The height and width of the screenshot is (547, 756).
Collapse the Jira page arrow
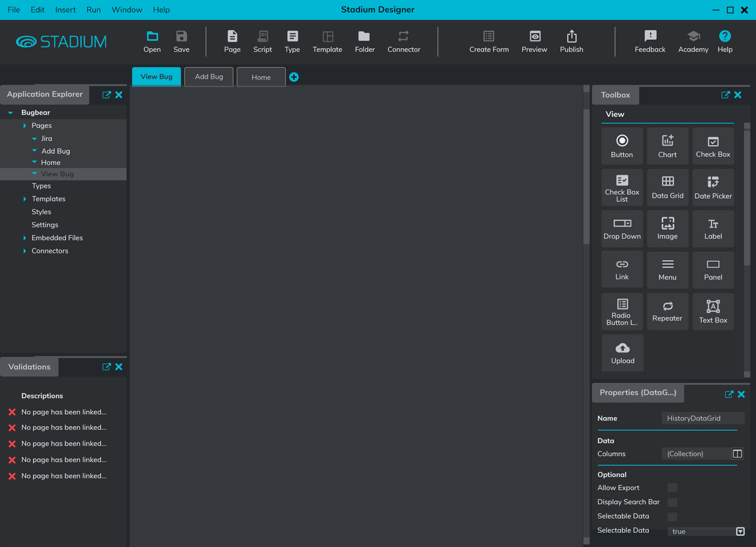pos(35,139)
